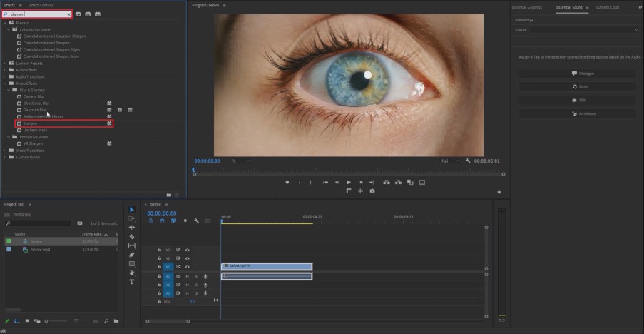Image resolution: width=644 pixels, height=334 pixels.
Task: Expand the Video Transitions folder
Action: click(x=4, y=151)
